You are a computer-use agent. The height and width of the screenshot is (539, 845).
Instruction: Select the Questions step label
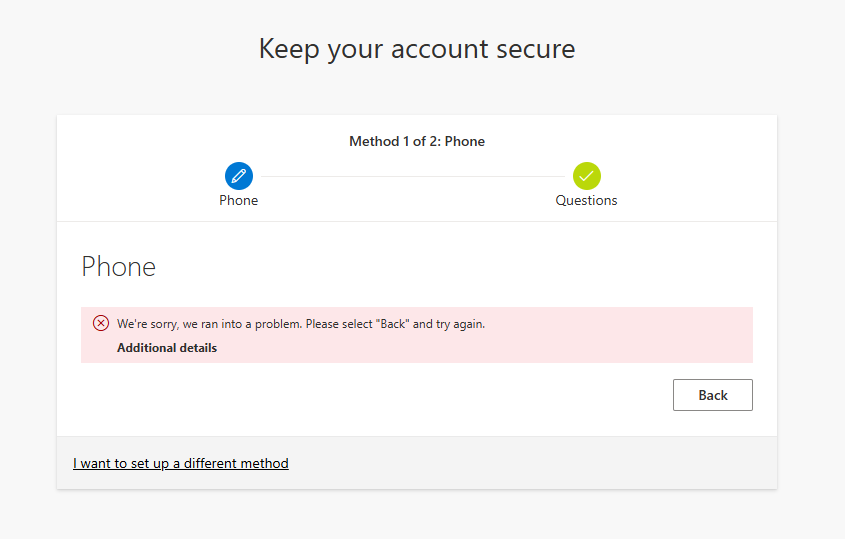tap(586, 201)
